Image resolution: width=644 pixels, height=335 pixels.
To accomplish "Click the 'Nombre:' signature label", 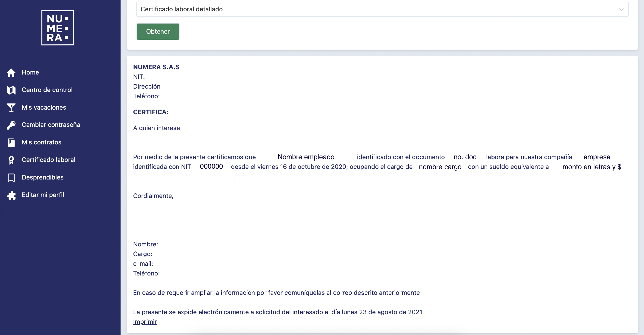I will [145, 244].
